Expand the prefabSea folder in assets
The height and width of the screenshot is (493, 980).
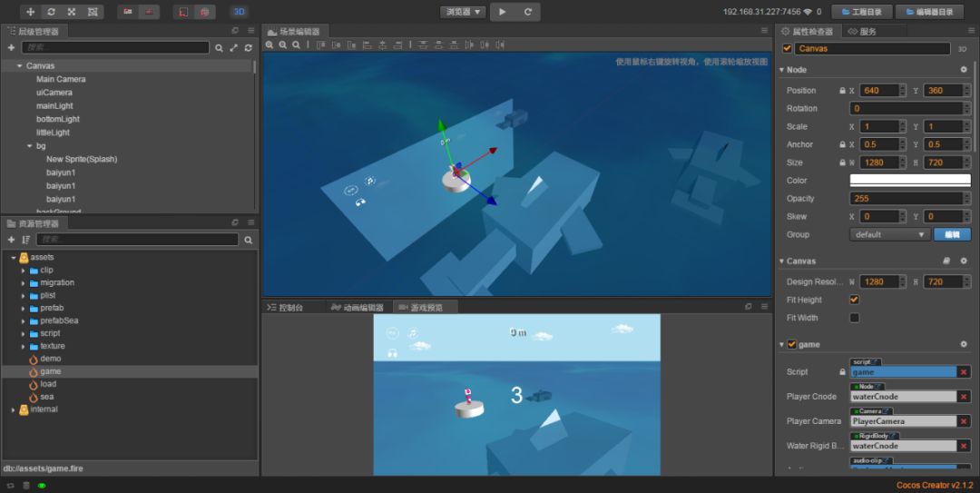(x=24, y=320)
